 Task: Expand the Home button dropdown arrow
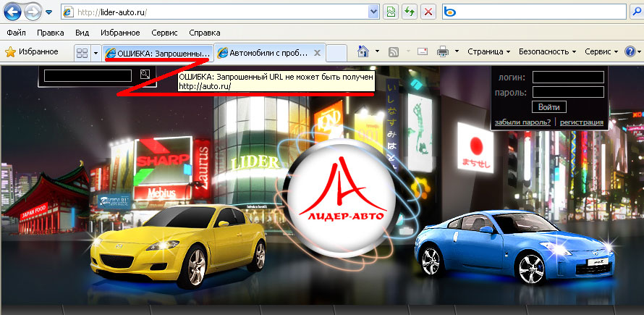click(378, 52)
